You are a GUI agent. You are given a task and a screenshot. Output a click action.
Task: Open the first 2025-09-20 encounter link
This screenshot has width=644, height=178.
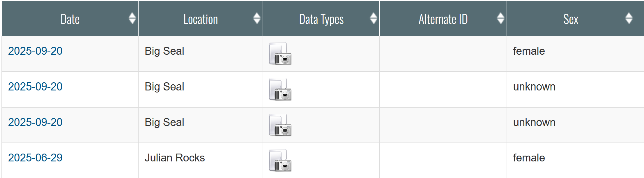click(35, 51)
